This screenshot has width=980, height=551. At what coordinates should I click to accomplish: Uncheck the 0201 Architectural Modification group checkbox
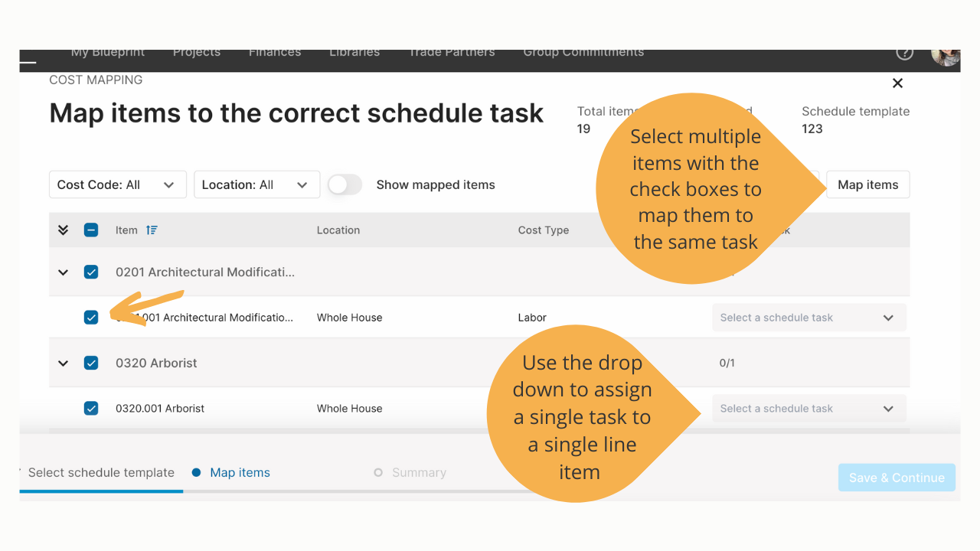coord(91,272)
